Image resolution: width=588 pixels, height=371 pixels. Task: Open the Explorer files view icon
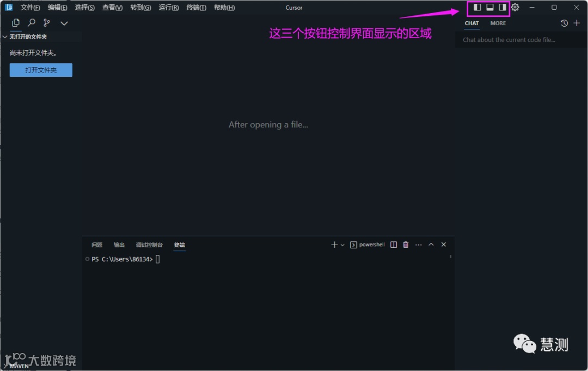point(16,23)
